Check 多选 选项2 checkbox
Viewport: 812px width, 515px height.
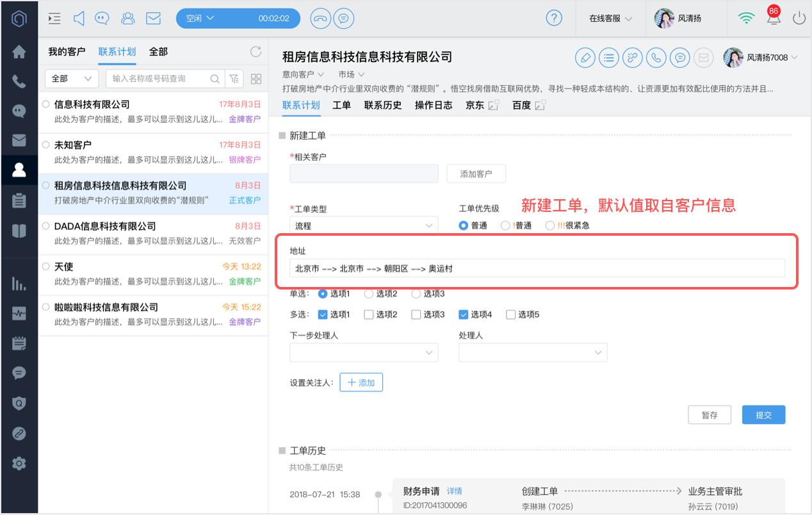click(369, 315)
